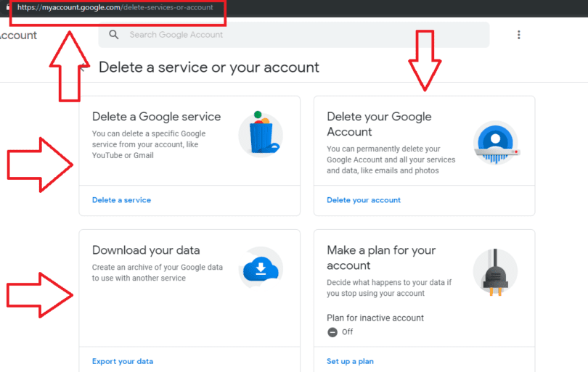Image resolution: width=588 pixels, height=372 pixels.
Task: Click the browser address bar URL
Action: point(115,7)
